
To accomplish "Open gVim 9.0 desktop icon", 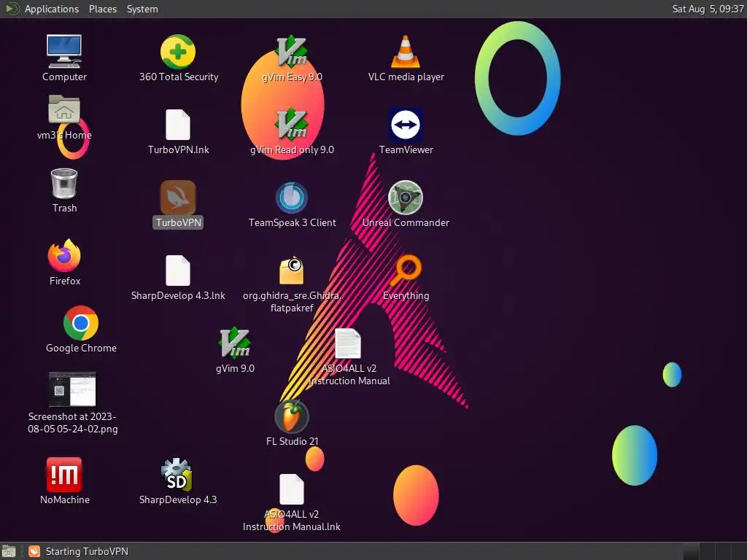I will tap(234, 343).
